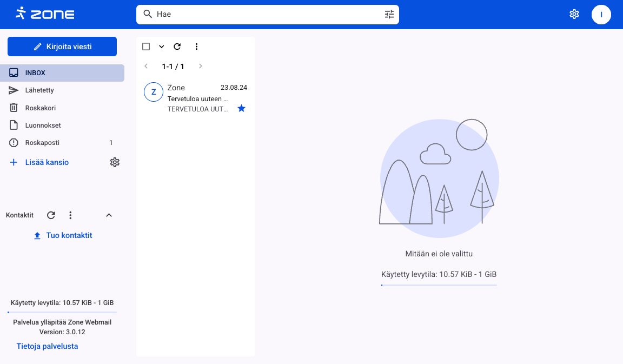623x364 pixels.
Task: Open the Lähetetty folder
Action: pos(39,90)
